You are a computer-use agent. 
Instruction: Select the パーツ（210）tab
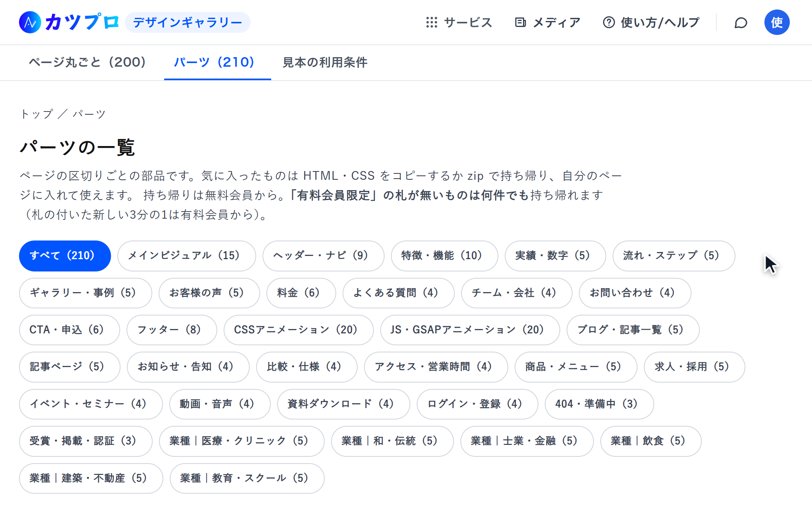[x=217, y=62]
